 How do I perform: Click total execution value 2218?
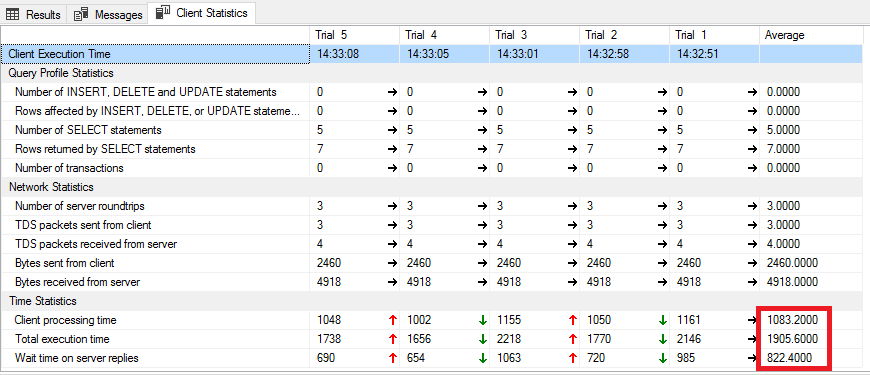click(x=509, y=339)
